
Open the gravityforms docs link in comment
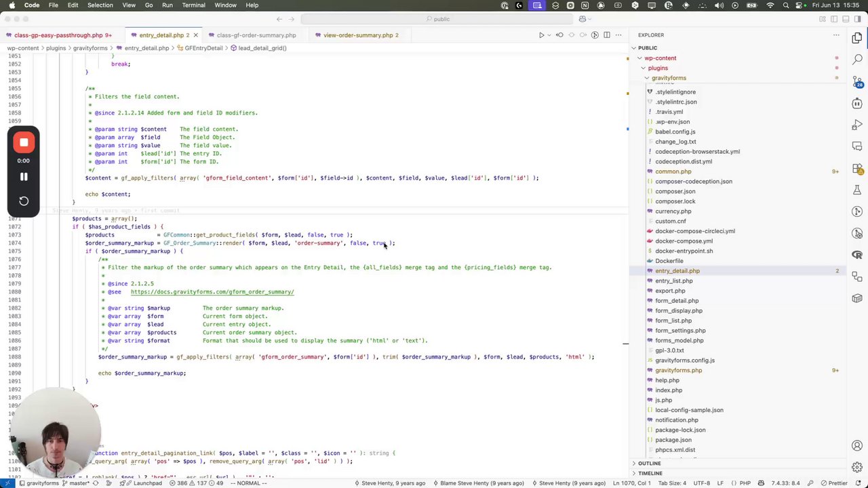[212, 292]
